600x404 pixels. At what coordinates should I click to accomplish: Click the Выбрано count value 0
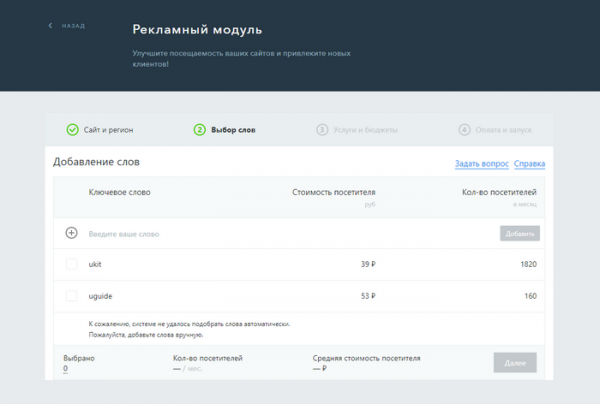(x=65, y=368)
